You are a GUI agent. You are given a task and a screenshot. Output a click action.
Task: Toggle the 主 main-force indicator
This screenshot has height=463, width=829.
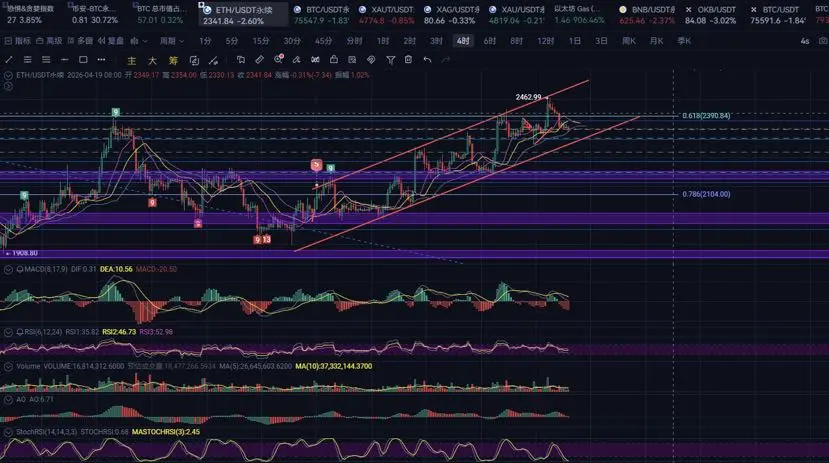click(x=132, y=60)
